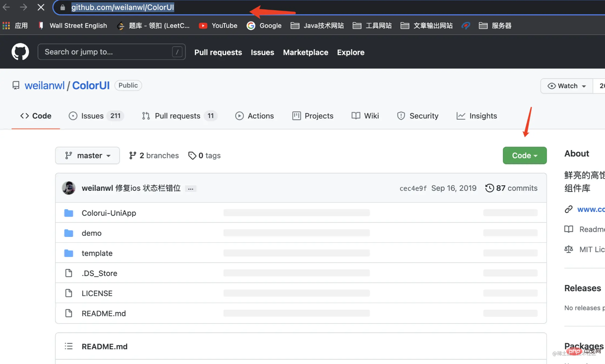View the 0 tags link
605x364 pixels.
[x=204, y=156]
